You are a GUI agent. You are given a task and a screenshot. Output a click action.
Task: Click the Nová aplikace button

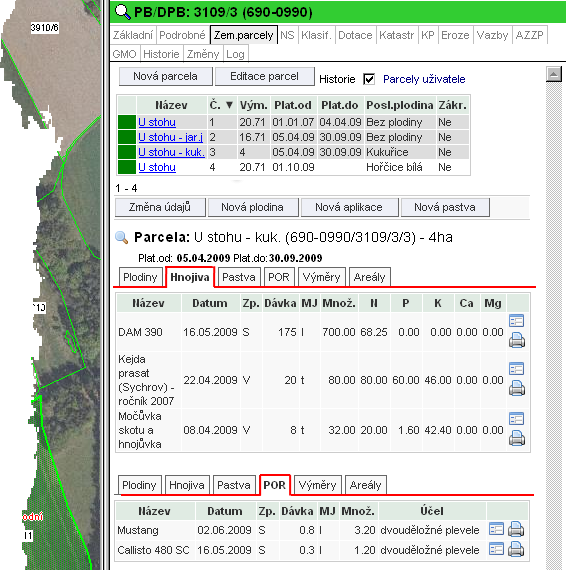349,207
